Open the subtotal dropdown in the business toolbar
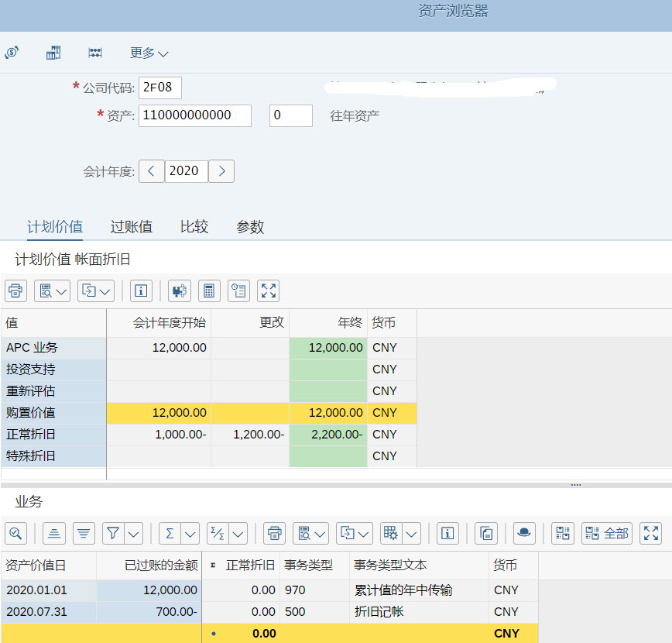This screenshot has width=672, height=643. [238, 533]
